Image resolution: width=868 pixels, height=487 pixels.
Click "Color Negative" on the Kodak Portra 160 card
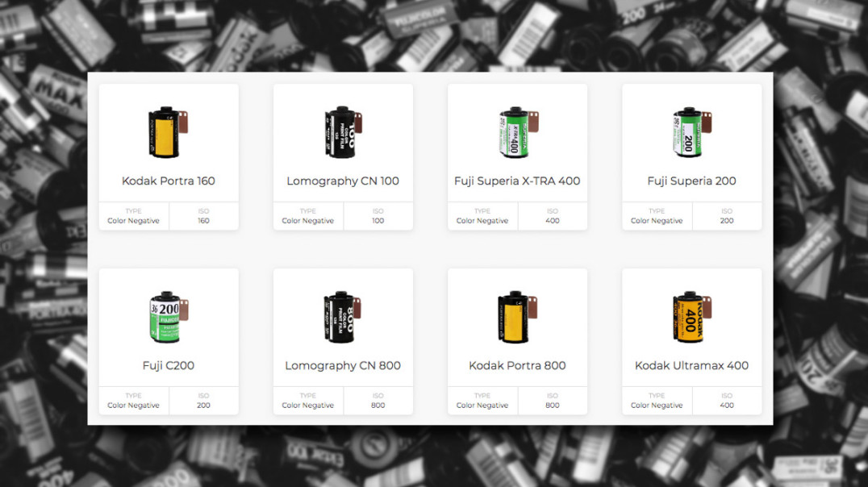point(133,221)
